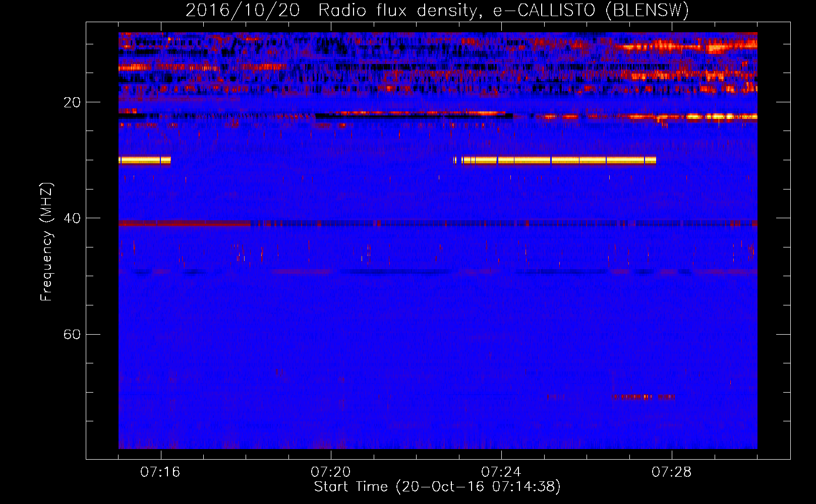816x504 pixels.
Task: Click the 07:20 time tick label
Action: 331,472
